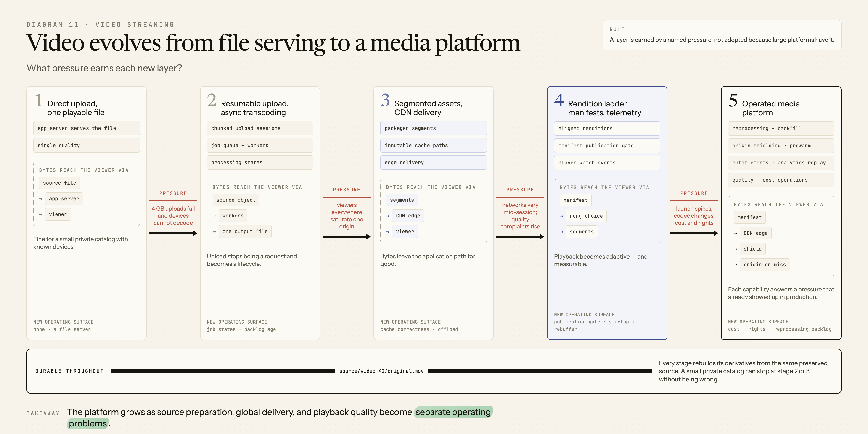Click the 'shield' chip in stage 5
This screenshot has width=868, height=434.
click(x=752, y=249)
